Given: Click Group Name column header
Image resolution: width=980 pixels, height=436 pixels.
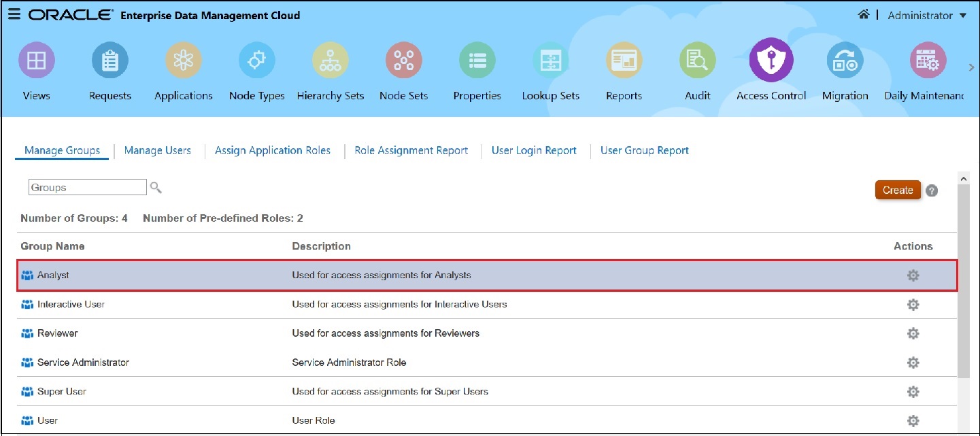Looking at the screenshot, I should coord(53,246).
